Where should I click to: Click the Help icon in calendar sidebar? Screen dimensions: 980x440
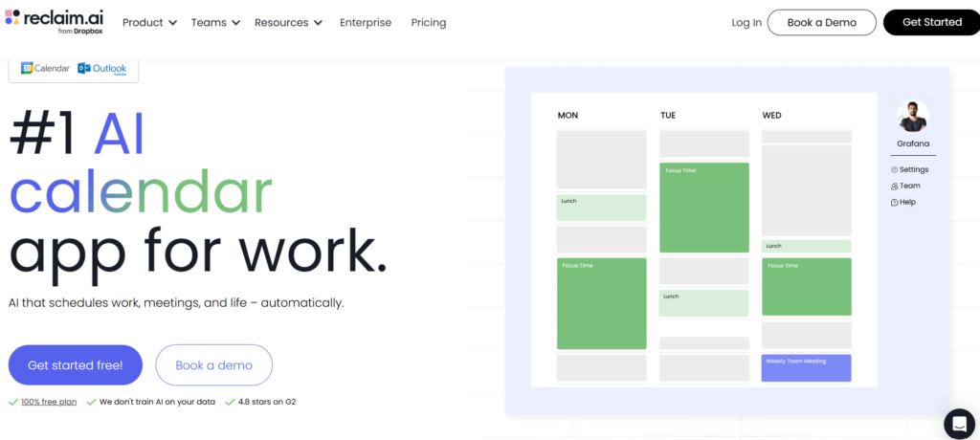pos(894,203)
